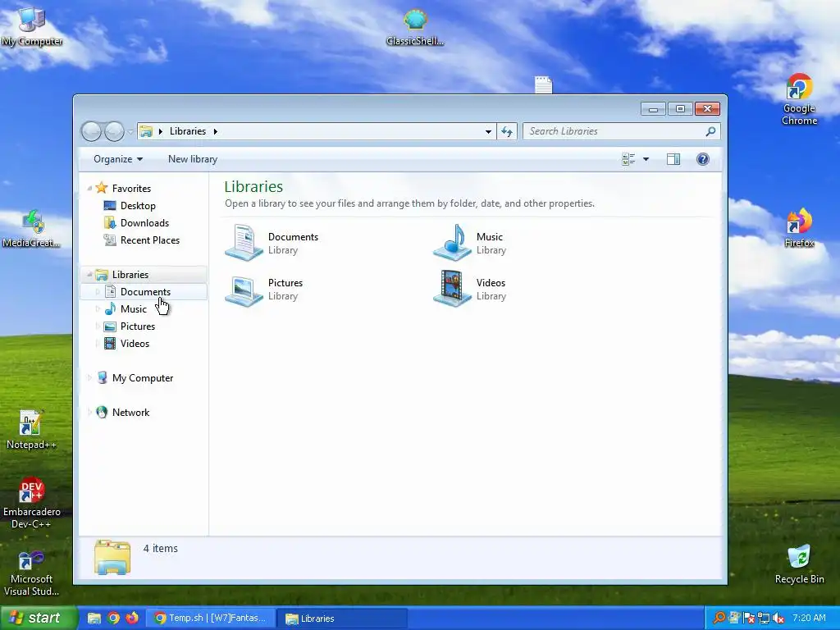The height and width of the screenshot is (630, 840).
Task: Select Music in the navigation tree
Action: pyautogui.click(x=134, y=309)
